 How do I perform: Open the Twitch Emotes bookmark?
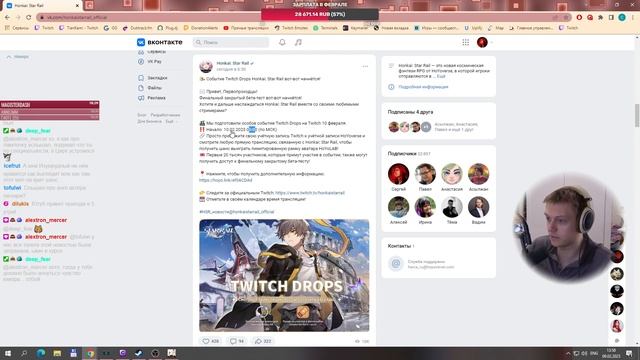pos(291,28)
